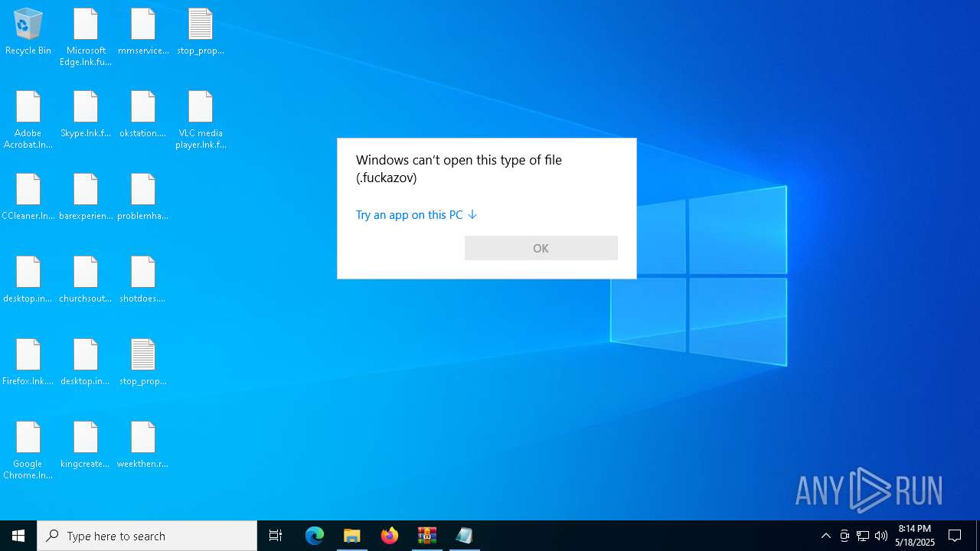Expand Try an app on this PC

(x=416, y=215)
